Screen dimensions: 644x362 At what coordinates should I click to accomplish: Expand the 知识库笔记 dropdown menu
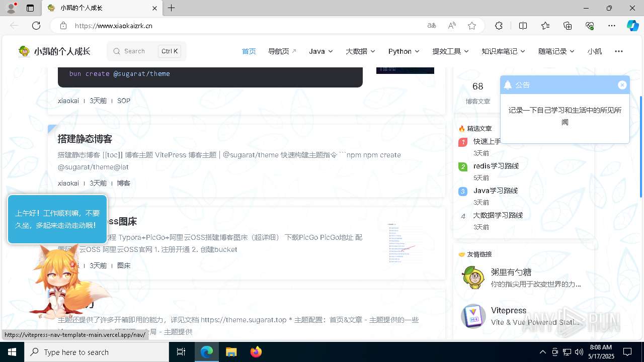pyautogui.click(x=503, y=51)
